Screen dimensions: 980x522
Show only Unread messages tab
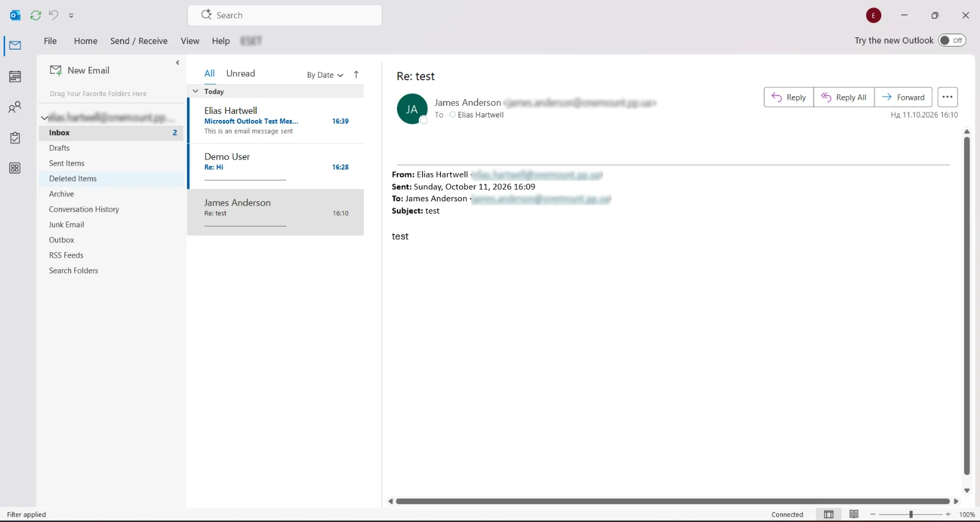pos(241,73)
